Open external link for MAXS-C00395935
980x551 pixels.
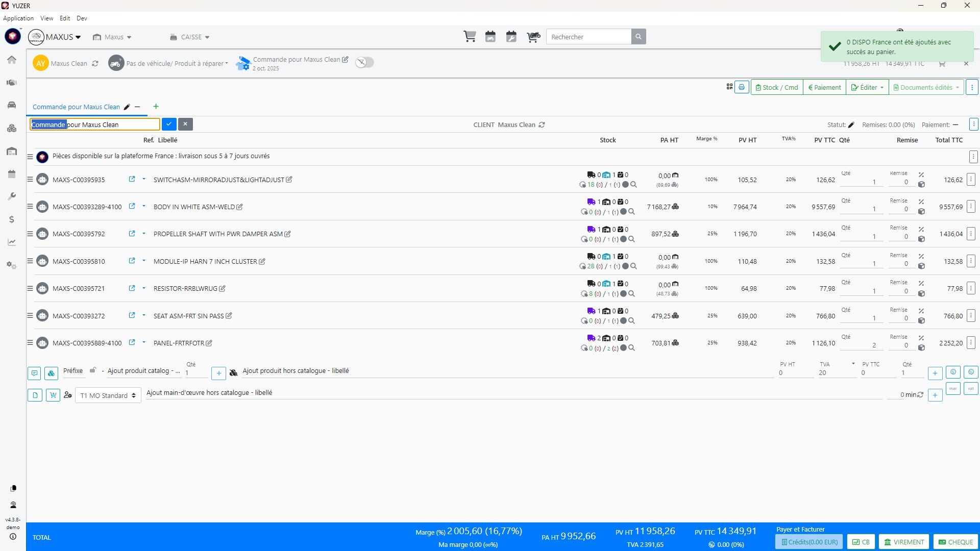(x=132, y=179)
